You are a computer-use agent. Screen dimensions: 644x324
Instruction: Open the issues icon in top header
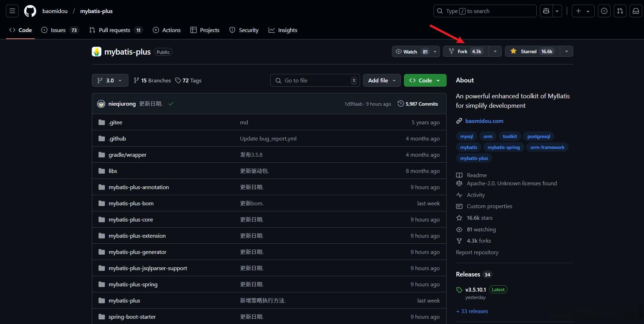click(x=604, y=11)
